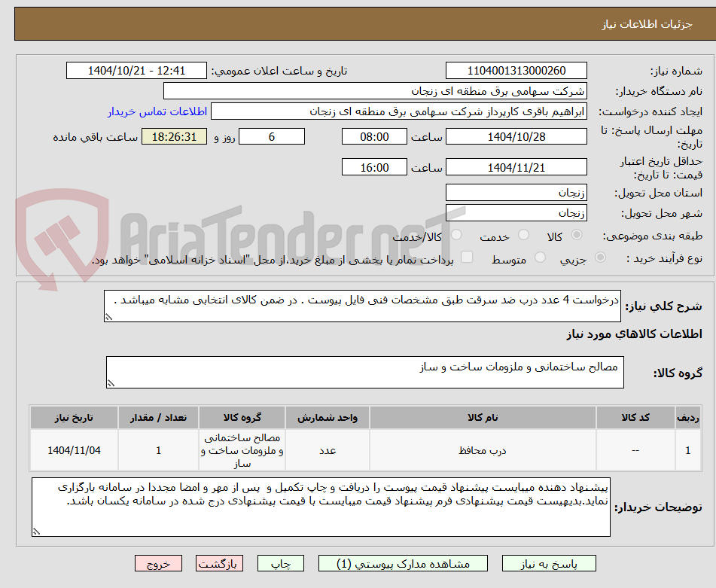This screenshot has width=716, height=588.
Task: Click the resize arrow in توضیحات خریدار textarea
Action: pyautogui.click(x=38, y=532)
